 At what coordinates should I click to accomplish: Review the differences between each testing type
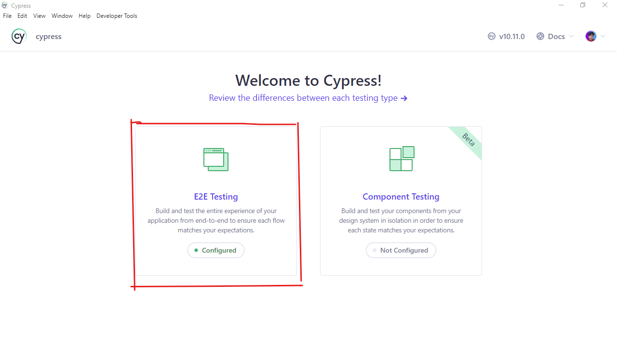pyautogui.click(x=308, y=98)
